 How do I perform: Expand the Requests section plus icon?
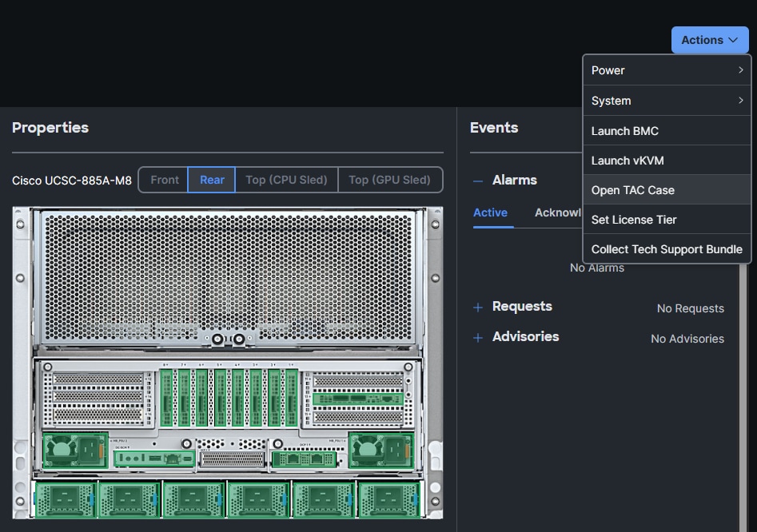coord(477,307)
